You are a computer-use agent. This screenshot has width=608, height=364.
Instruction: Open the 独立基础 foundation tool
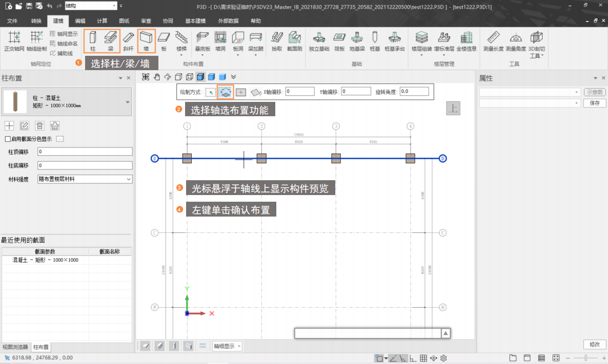320,41
